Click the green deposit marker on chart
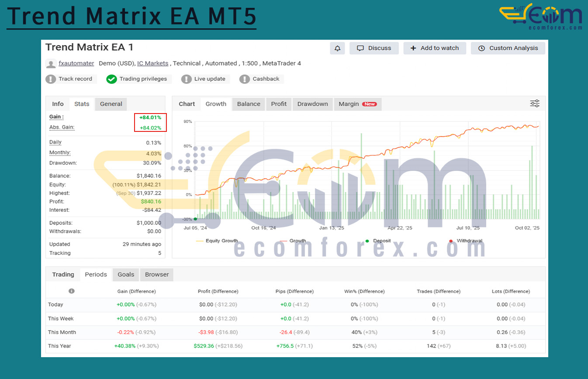 point(195,219)
